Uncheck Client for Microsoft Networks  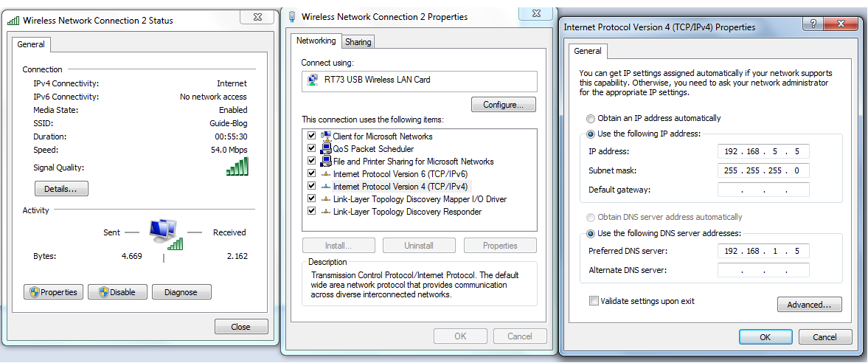coord(311,136)
